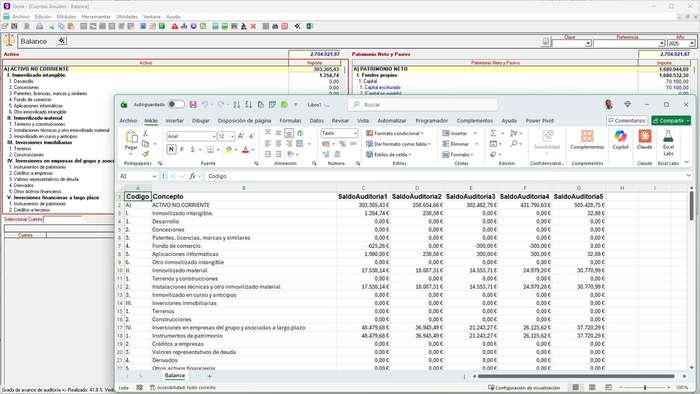Screen dimensions: 700x394
Task: Click the Find magnifier icon in Edición
Action: [x=514, y=144]
